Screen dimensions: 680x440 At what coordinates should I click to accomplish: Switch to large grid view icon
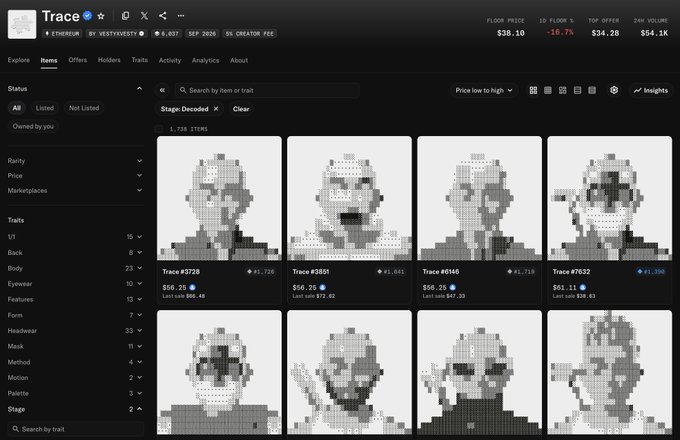click(x=533, y=90)
